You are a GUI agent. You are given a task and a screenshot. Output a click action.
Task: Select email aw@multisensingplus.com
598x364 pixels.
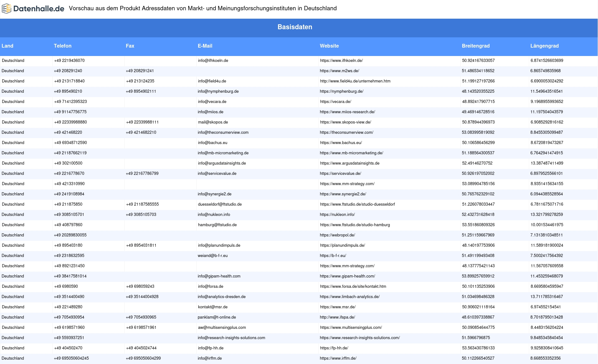pos(222,328)
